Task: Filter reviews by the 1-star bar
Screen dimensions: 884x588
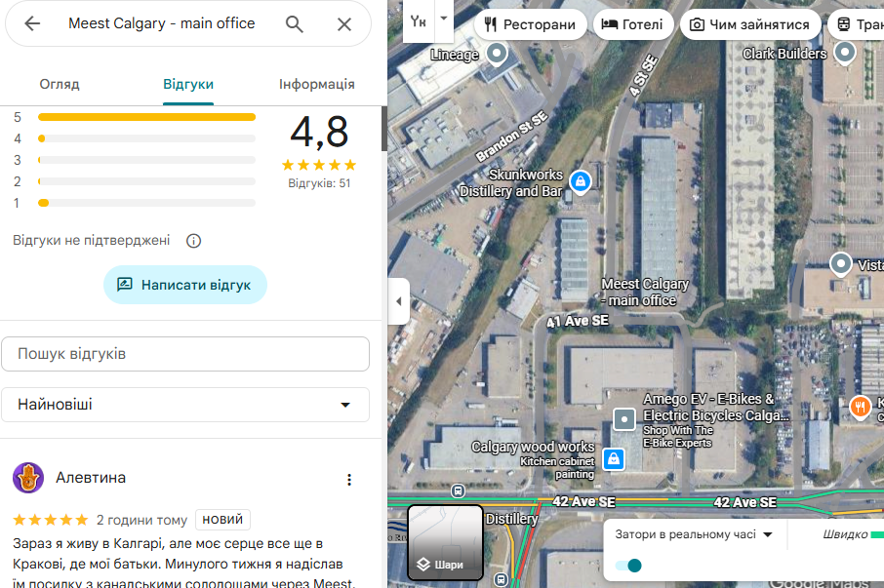Action: coord(146,203)
